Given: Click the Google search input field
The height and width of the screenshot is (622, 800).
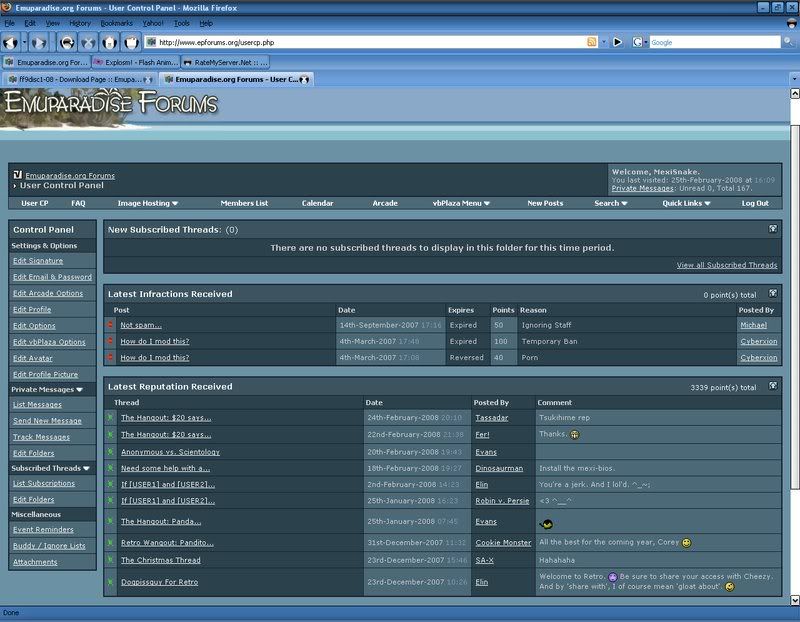Looking at the screenshot, I should click(x=714, y=42).
